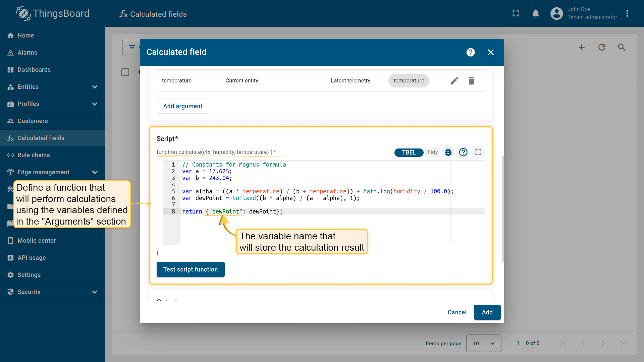Open script help question mark icon
Image resolution: width=644 pixels, height=362 pixels.
point(463,152)
